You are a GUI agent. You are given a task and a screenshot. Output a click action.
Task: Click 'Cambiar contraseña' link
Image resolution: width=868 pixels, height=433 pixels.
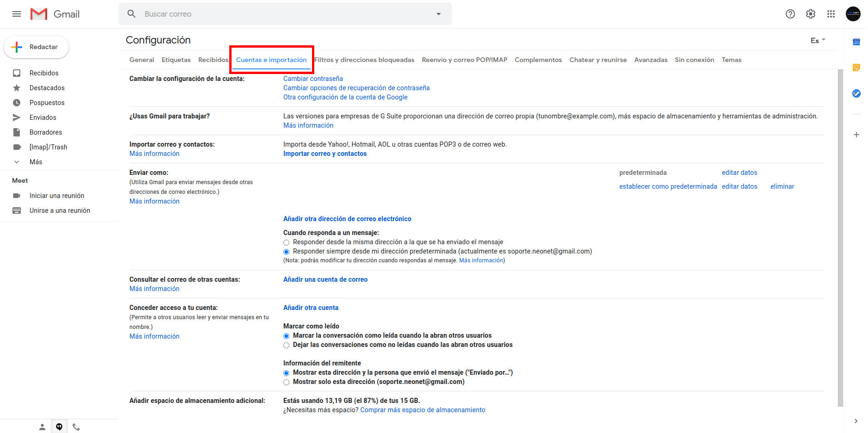[313, 79]
